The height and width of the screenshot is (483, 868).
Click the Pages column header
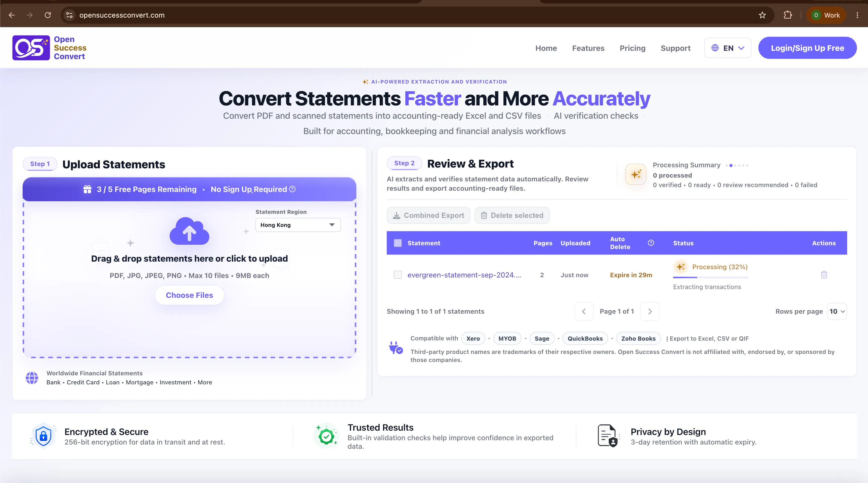click(x=543, y=243)
